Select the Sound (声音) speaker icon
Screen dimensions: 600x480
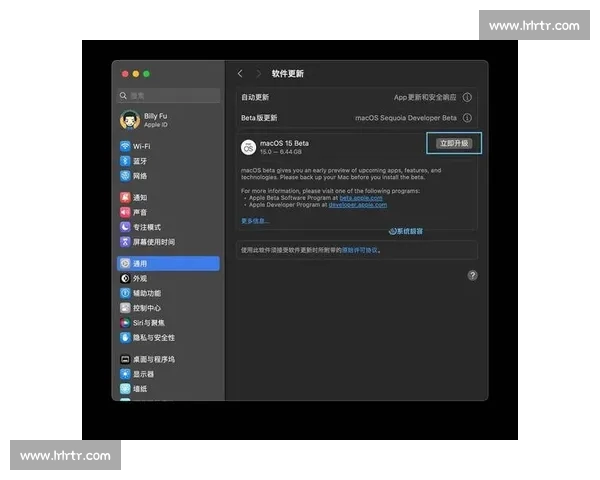click(x=125, y=212)
